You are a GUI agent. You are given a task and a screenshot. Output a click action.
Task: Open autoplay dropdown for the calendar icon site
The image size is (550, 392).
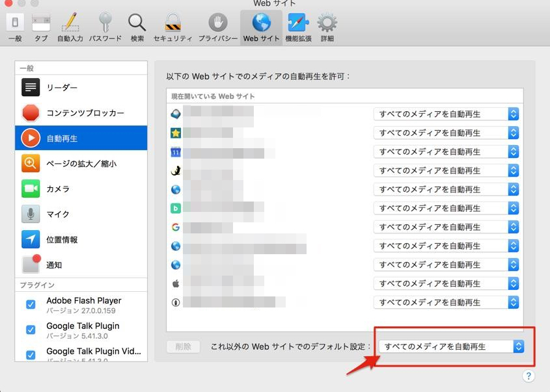point(446,151)
